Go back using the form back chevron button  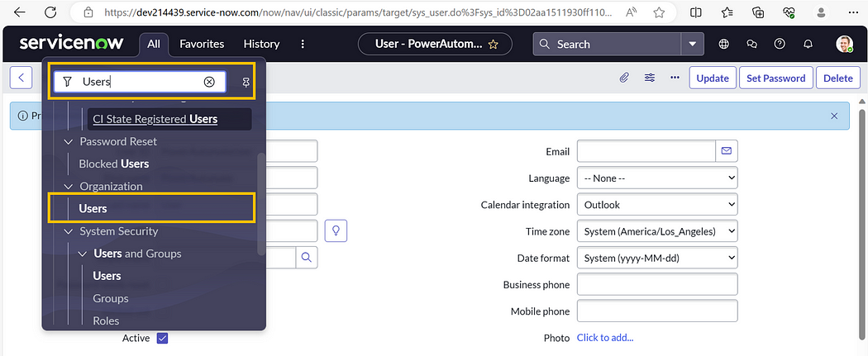click(x=21, y=78)
